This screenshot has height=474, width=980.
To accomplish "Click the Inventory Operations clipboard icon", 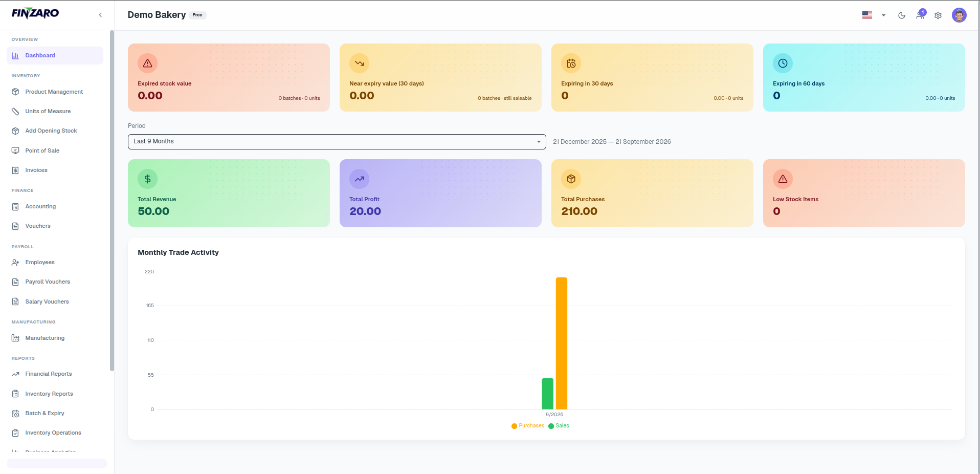I will [x=15, y=433].
